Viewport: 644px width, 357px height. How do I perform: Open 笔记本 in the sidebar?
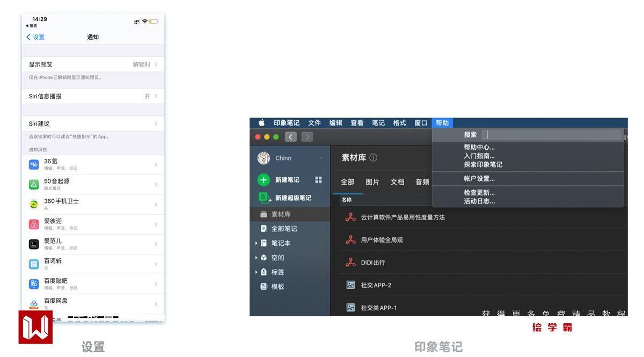281,243
